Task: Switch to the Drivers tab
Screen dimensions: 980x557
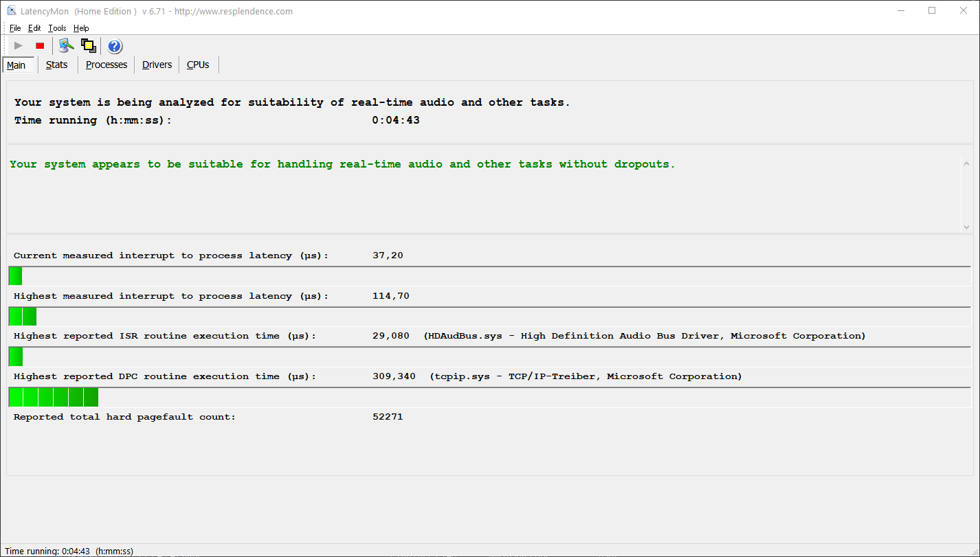Action: click(x=157, y=65)
